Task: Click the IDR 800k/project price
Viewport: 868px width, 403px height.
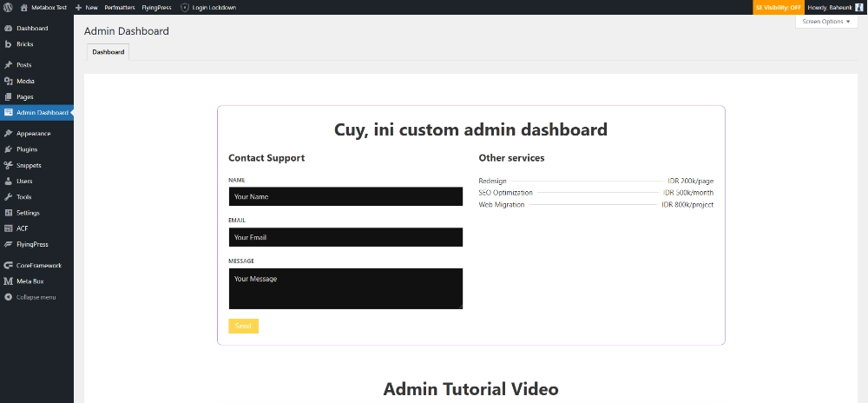Action: tap(688, 205)
